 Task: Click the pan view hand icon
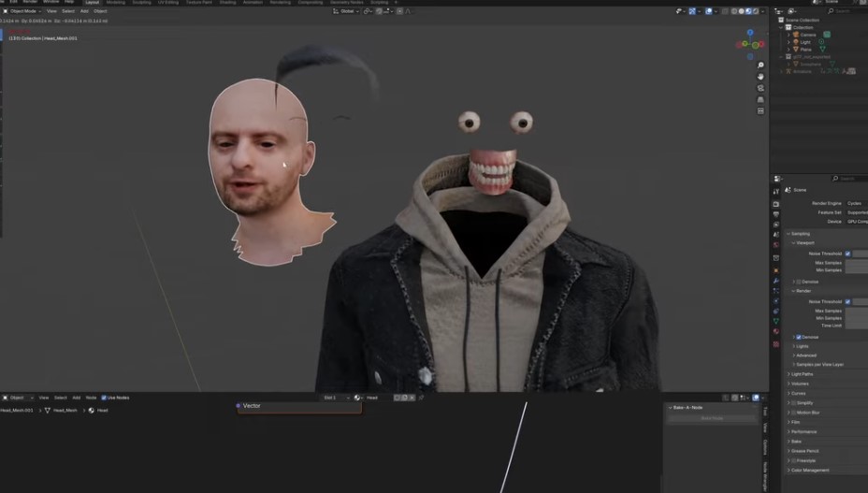tap(760, 77)
